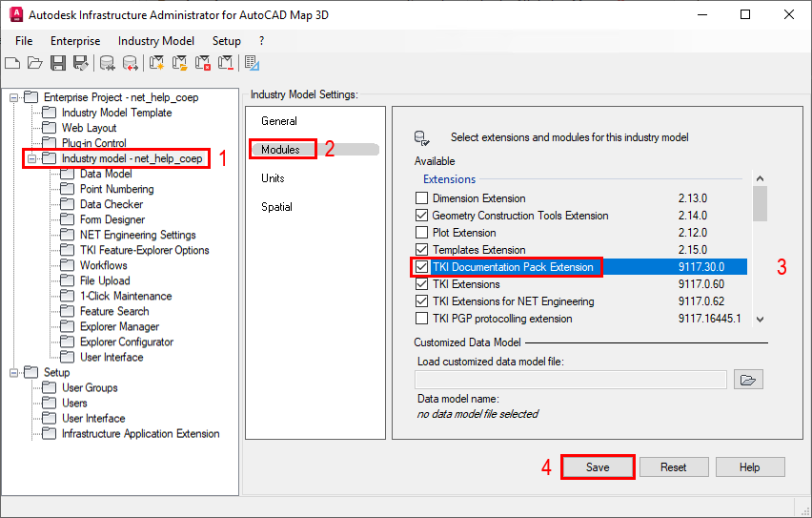This screenshot has width=812, height=518.
Task: Click the database icon with red arrows
Action: (x=130, y=64)
